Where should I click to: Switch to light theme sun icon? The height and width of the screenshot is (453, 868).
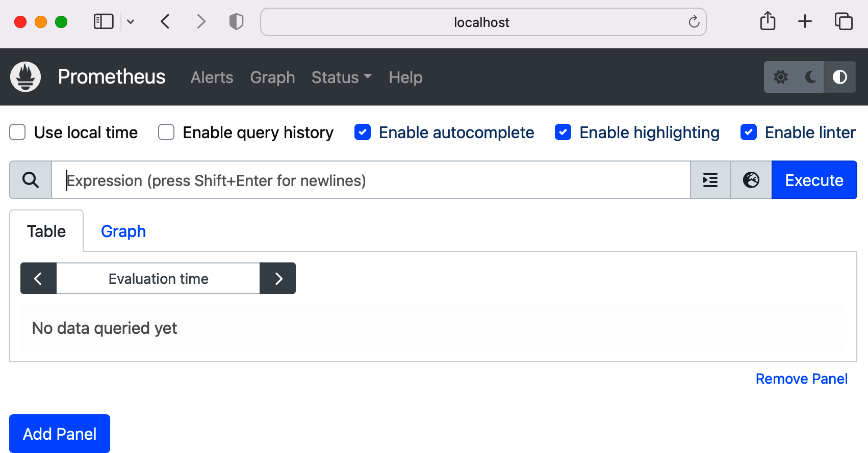[781, 77]
